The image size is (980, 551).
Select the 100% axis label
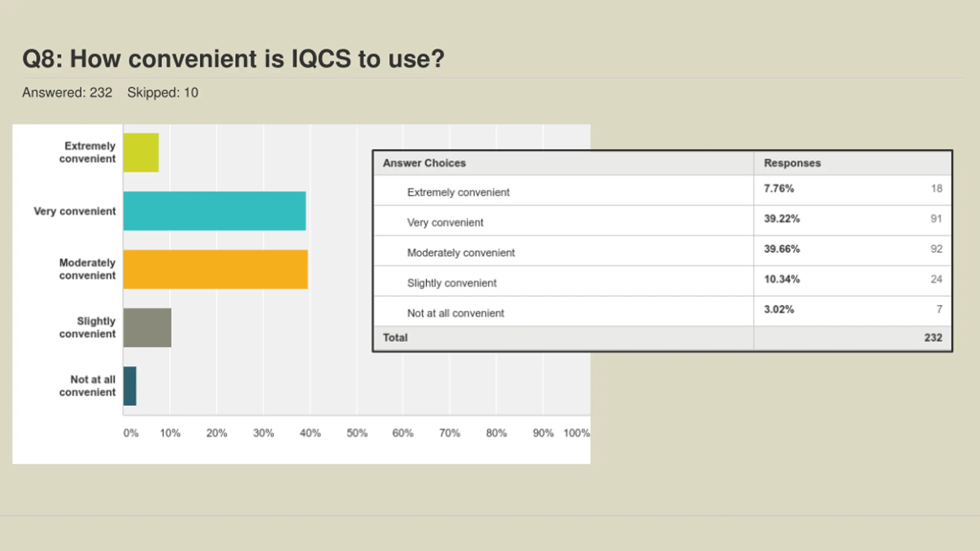coord(576,433)
